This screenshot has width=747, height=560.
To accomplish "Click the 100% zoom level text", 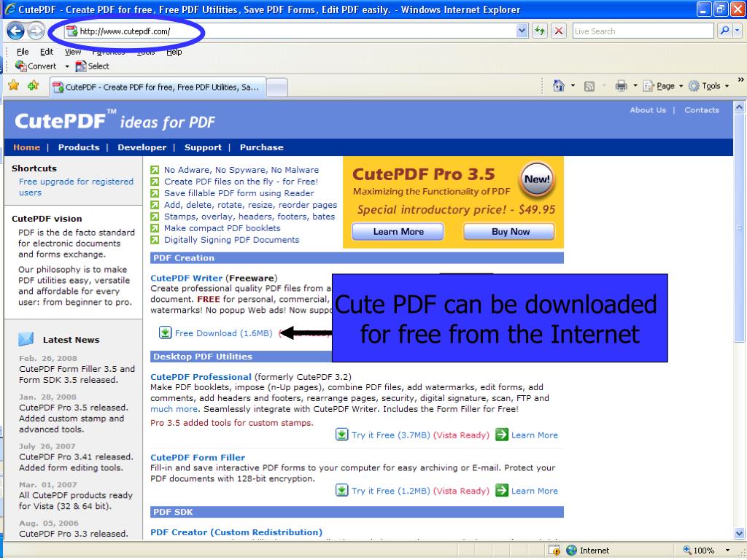I will pos(704,551).
